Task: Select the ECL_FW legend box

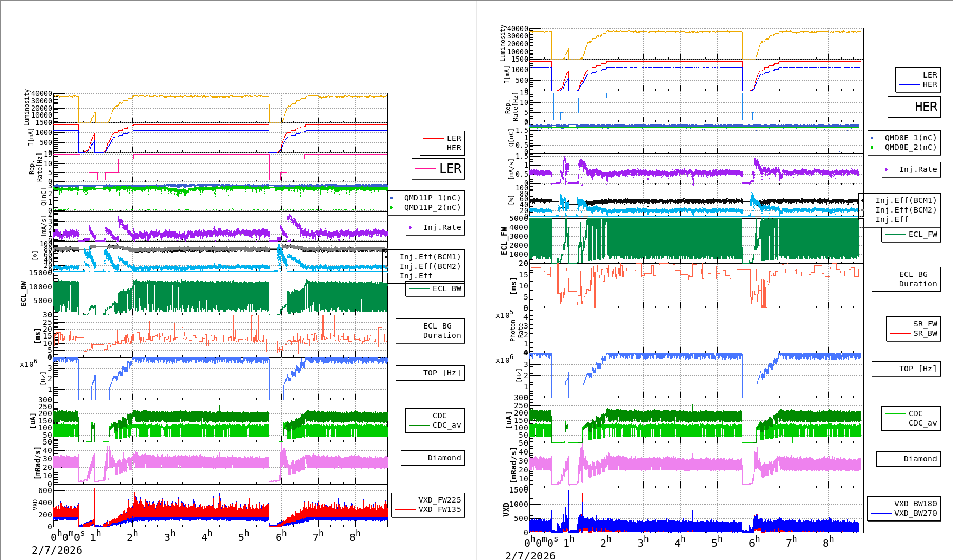Action: (911, 234)
